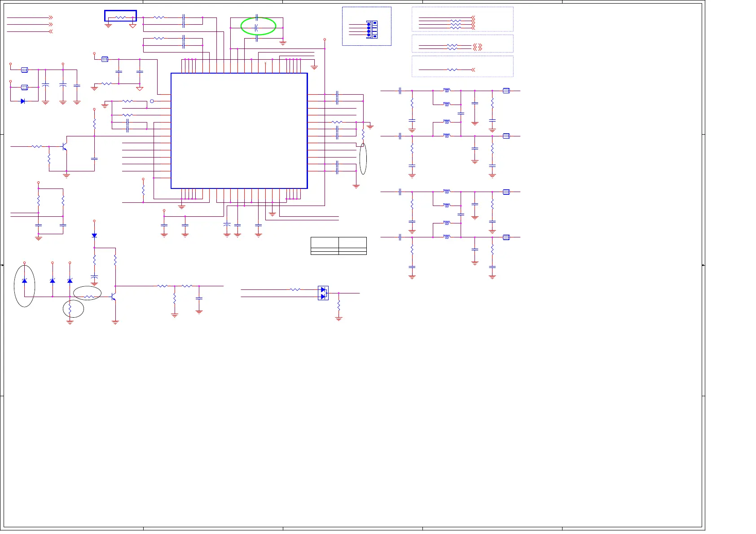Select the NPN transistor next to the circled base resistor
This screenshot has height=534, width=756.
click(114, 297)
